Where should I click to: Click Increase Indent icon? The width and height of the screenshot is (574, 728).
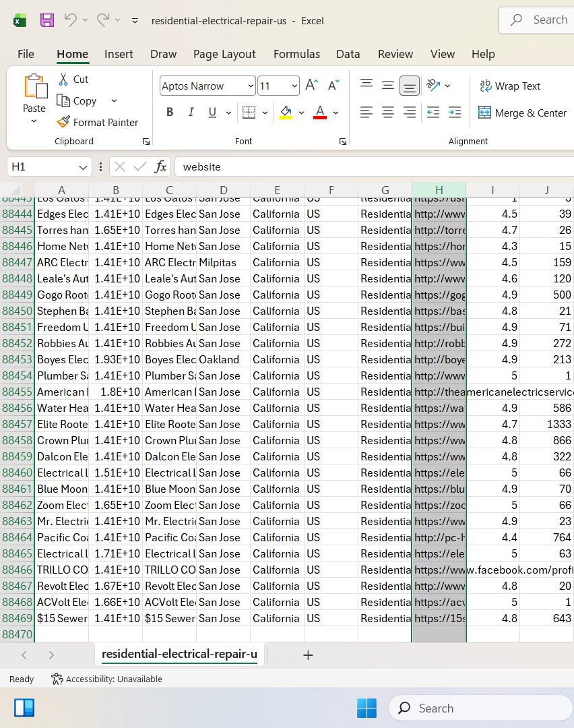[x=455, y=112]
